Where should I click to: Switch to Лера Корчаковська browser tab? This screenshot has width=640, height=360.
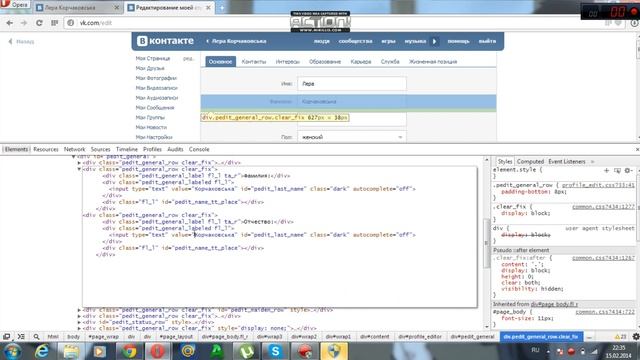[77, 7]
